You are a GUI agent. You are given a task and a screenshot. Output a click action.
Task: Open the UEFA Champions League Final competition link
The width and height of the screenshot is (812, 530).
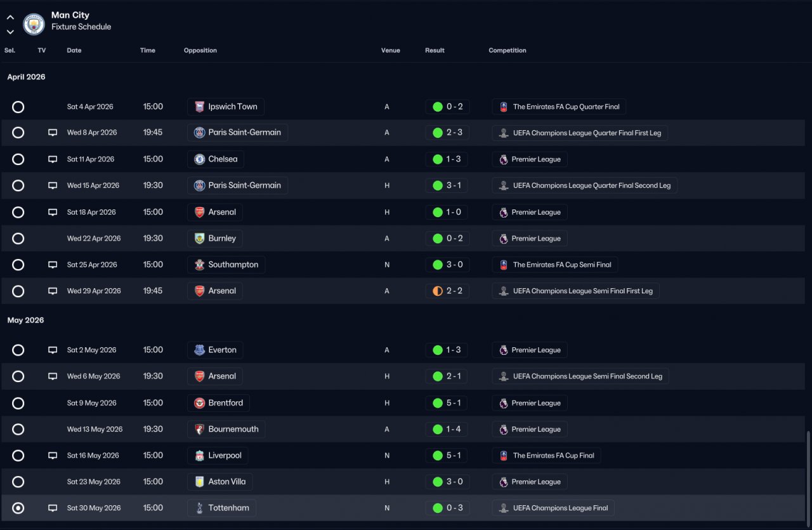click(x=553, y=508)
